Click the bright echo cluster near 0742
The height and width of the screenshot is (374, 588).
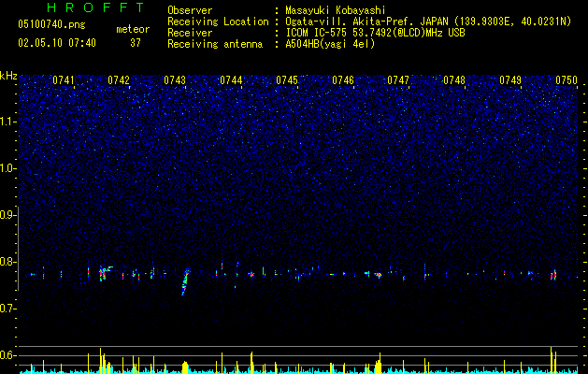click(x=104, y=273)
